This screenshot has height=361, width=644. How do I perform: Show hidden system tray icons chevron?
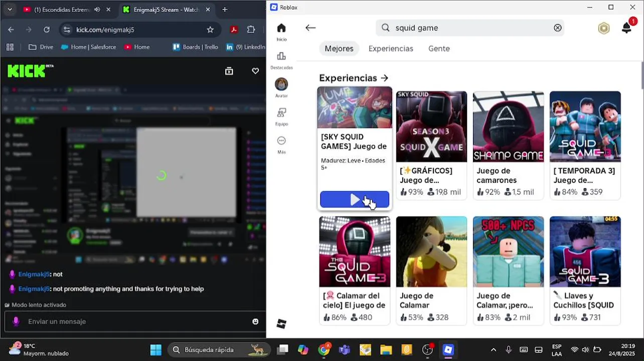pos(494,349)
